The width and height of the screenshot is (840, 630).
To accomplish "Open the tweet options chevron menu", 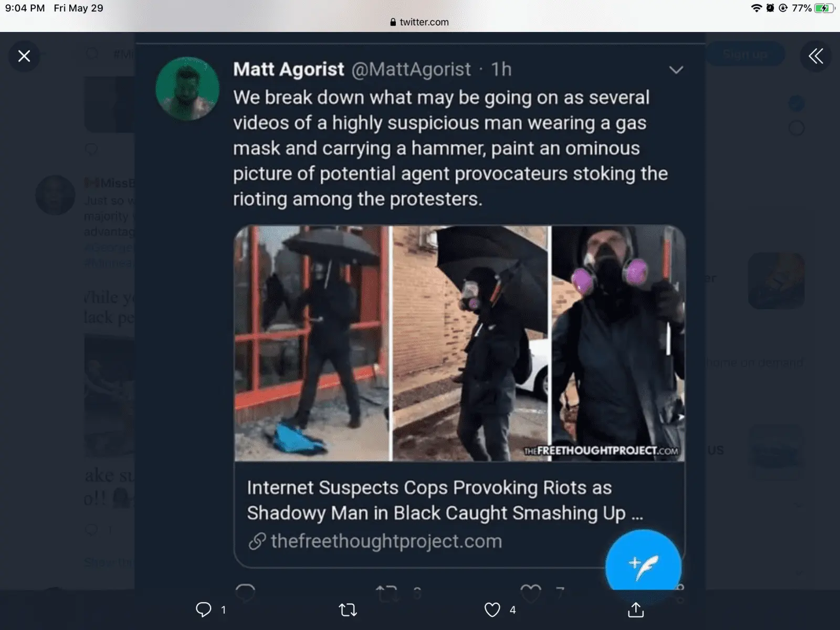I will [x=676, y=70].
